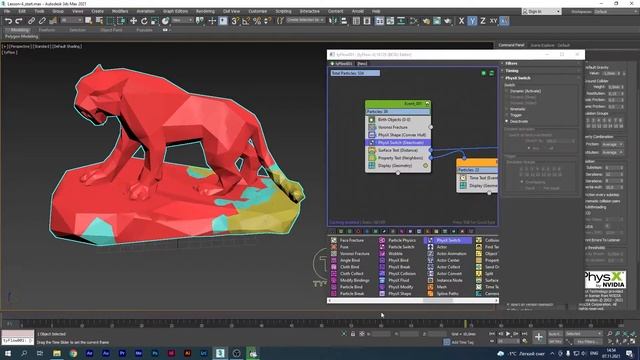This screenshot has width=640, height=360.
Task: Open the Sign In dropdown
Action: tap(541, 11)
